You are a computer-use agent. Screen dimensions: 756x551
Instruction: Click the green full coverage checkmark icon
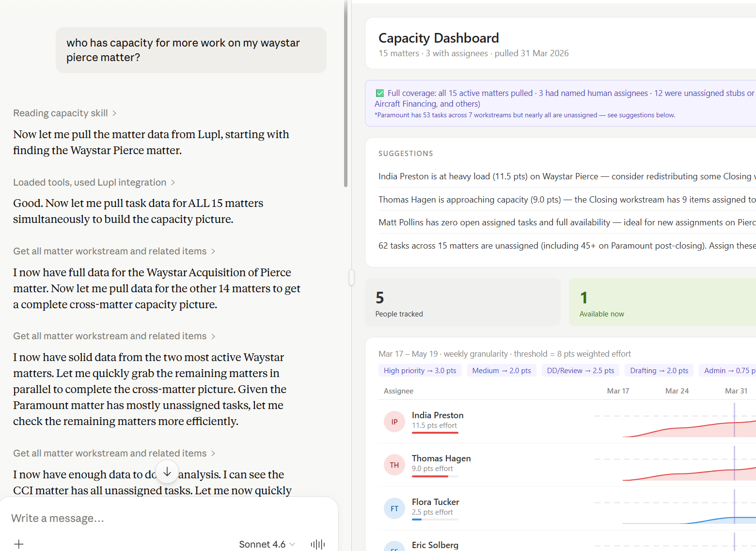380,93
